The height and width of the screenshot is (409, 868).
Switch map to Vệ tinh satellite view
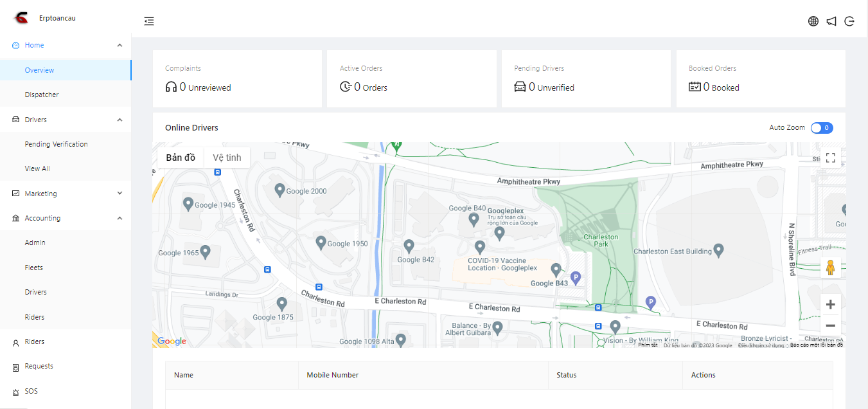pos(227,158)
